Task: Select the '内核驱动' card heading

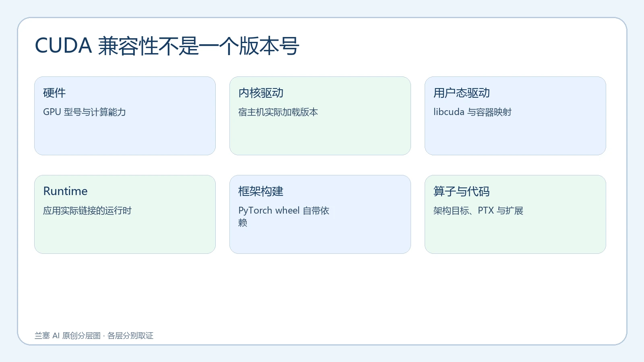Action: tap(261, 93)
